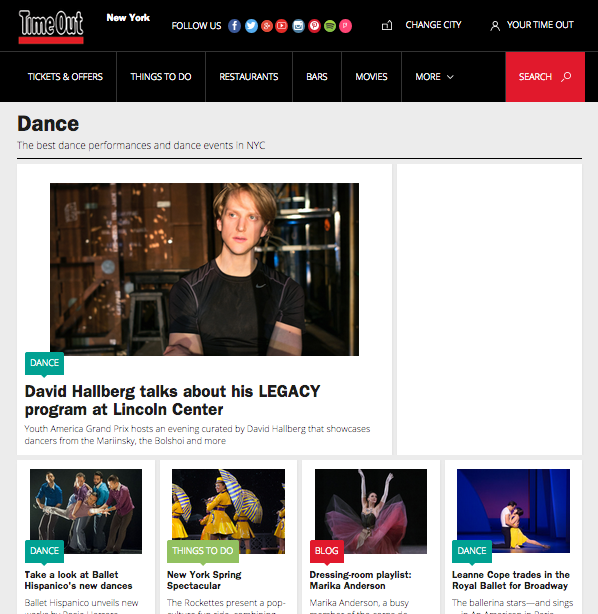Open David Hallberg LEGACY article headline
The image size is (598, 614).
[x=172, y=400]
